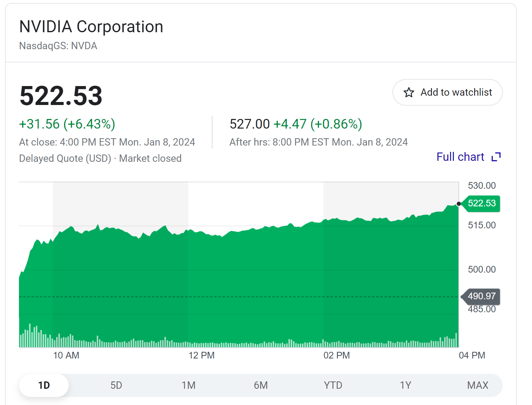This screenshot has height=405, width=532.
Task: Click the green 522.53 price tag on the chart
Action: click(481, 203)
